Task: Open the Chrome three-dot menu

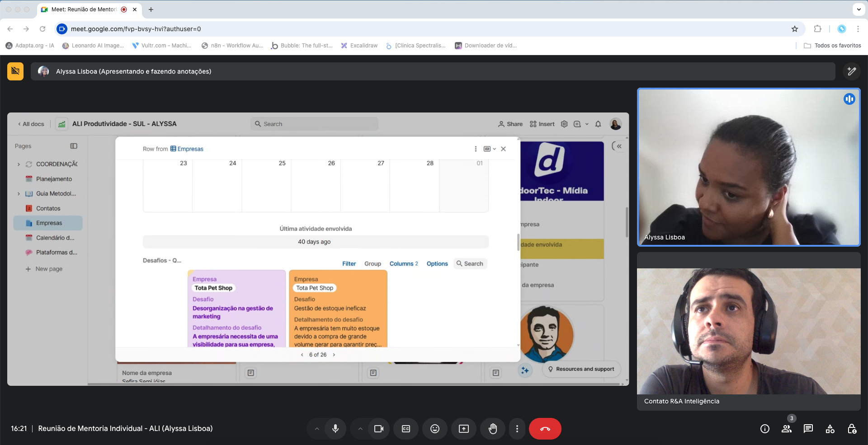Action: pyautogui.click(x=858, y=29)
